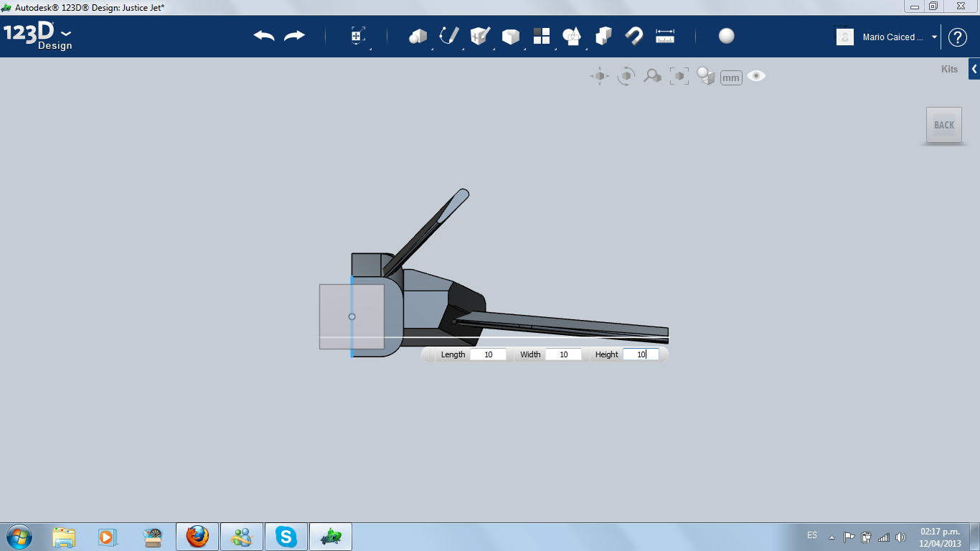The height and width of the screenshot is (551, 980).
Task: Open the Primitives tool menu
Action: [x=418, y=37]
